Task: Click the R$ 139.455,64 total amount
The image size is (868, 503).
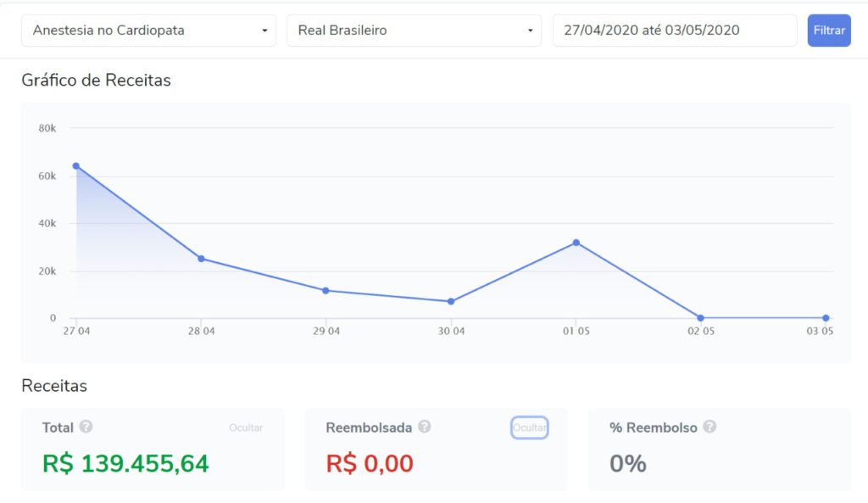Action: 125,464
